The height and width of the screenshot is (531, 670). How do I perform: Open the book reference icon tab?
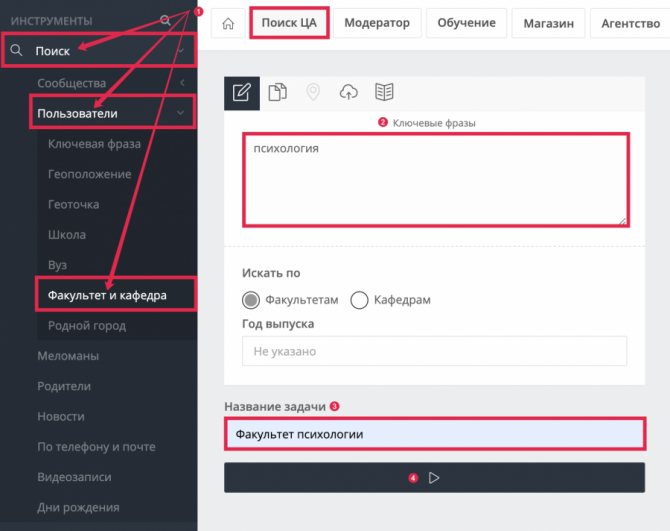point(384,92)
